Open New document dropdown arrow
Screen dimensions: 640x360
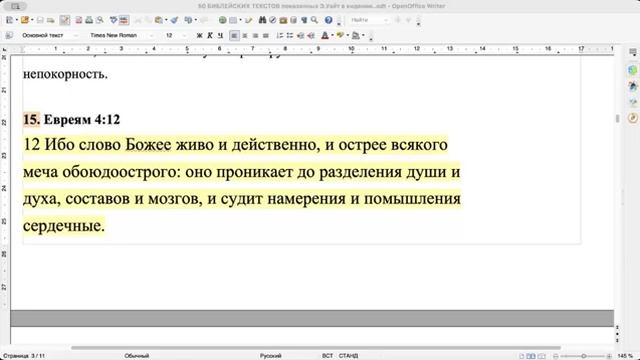(17, 20)
